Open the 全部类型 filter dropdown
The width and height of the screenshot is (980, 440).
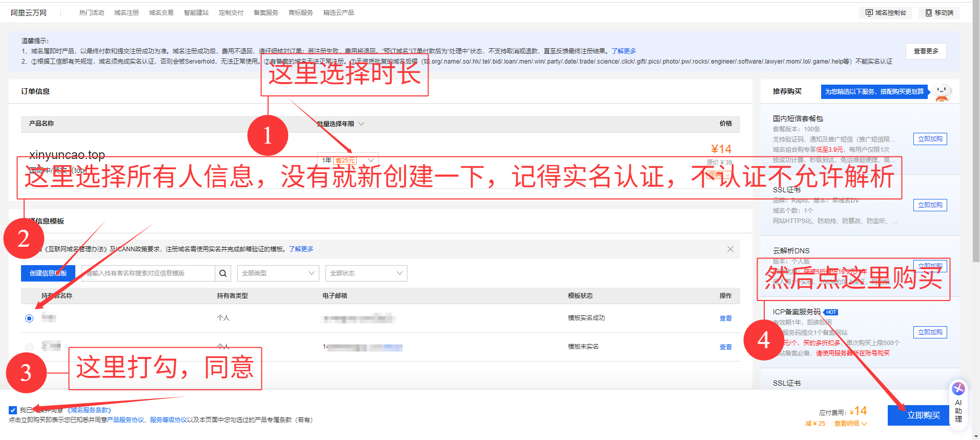278,273
